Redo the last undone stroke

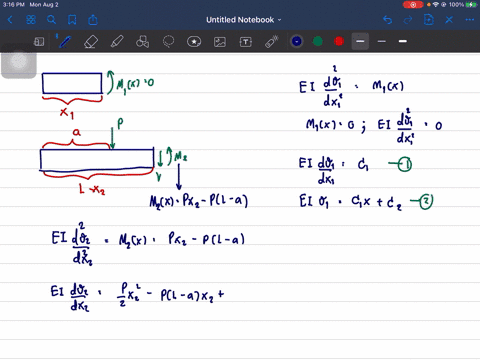pyautogui.click(x=408, y=20)
